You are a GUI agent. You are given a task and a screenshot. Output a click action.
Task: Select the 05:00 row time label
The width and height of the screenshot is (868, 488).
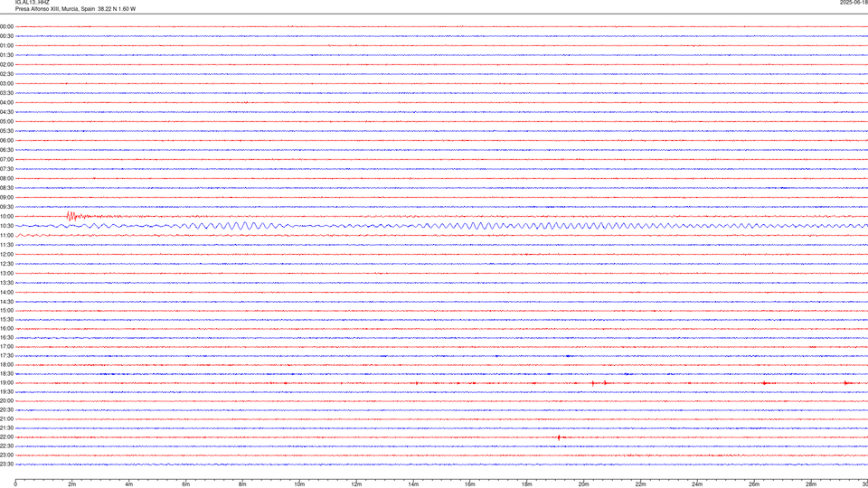tap(6, 121)
